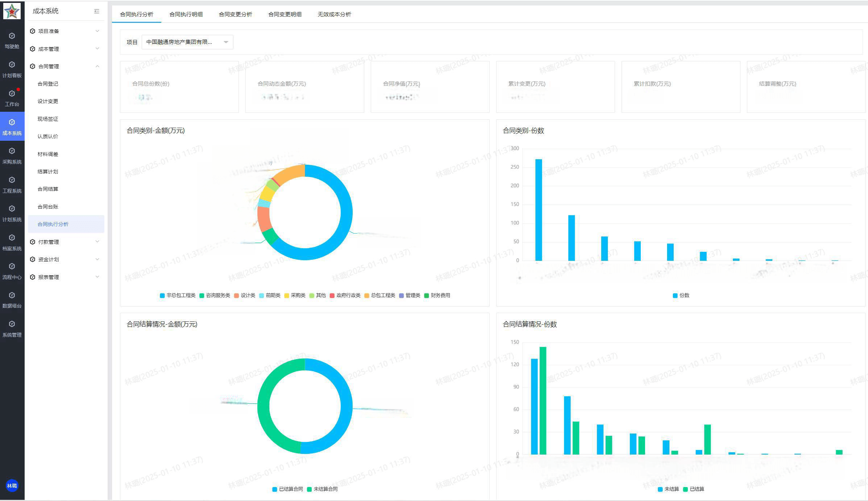The height and width of the screenshot is (501, 868).
Task: Click the 总包工程类 orange legend swatch
Action: tap(367, 296)
